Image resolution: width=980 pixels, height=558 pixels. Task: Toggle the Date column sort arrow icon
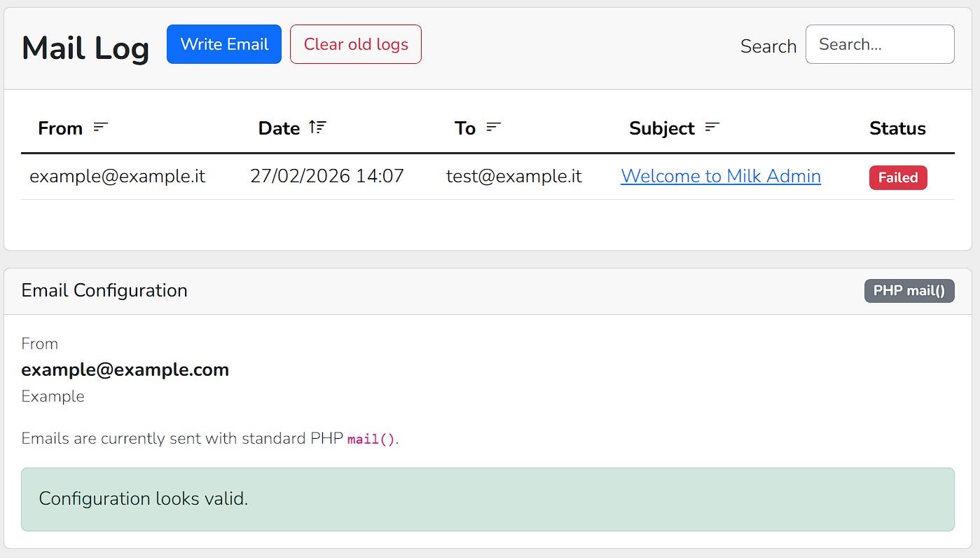(317, 128)
